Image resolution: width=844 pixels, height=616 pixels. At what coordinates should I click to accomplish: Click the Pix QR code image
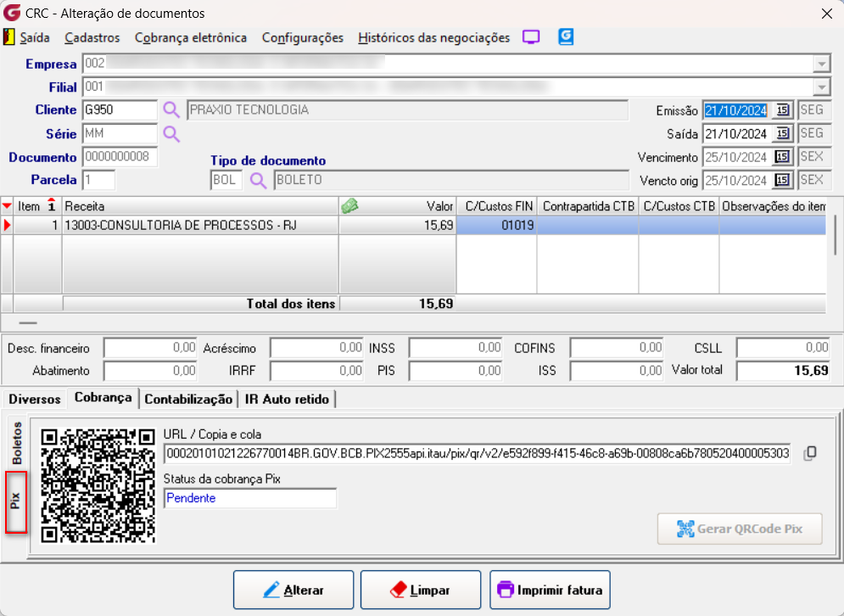click(x=98, y=485)
